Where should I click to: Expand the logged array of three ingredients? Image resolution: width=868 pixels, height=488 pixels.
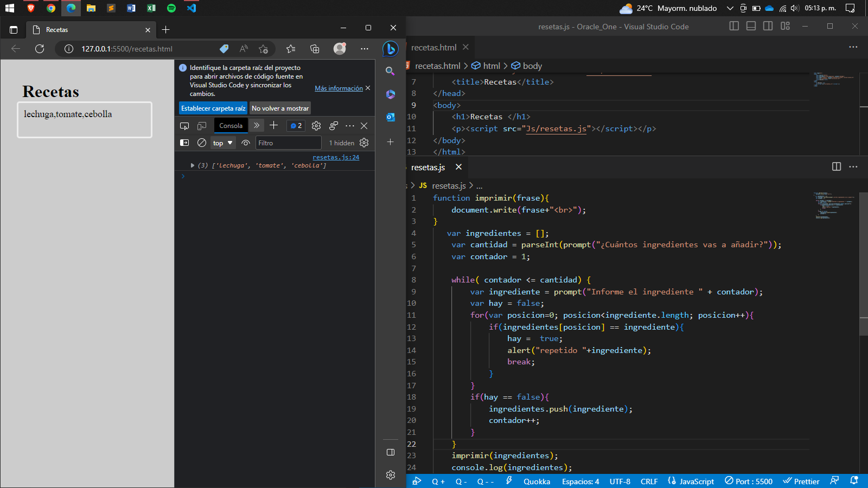click(x=193, y=165)
